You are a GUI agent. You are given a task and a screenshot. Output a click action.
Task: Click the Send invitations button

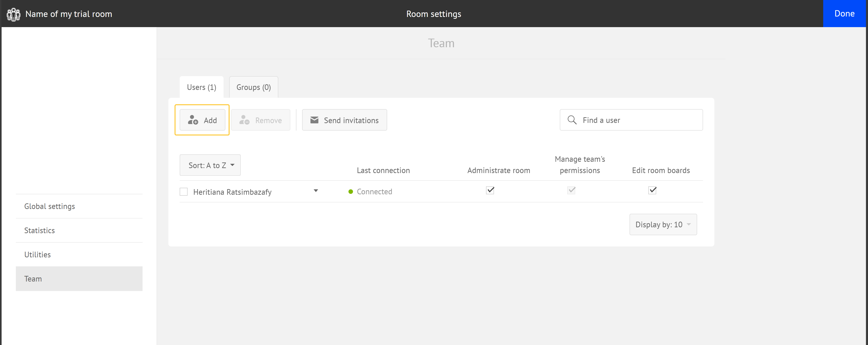[x=344, y=120]
